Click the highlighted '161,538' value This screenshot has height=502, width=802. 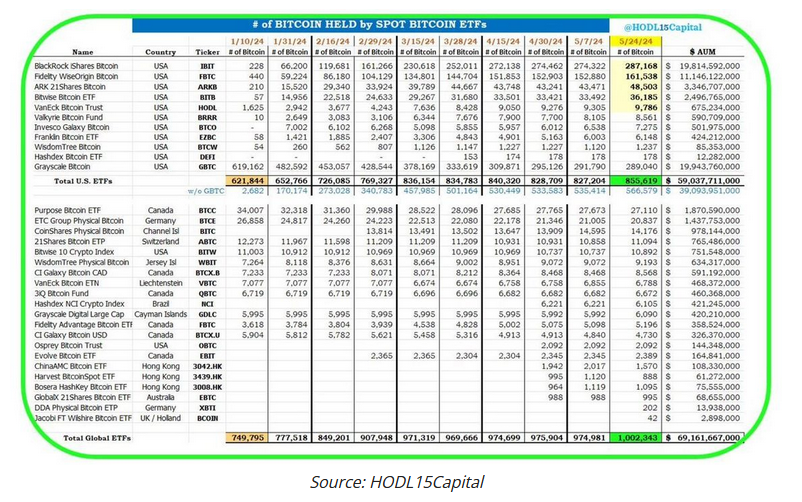[641, 76]
